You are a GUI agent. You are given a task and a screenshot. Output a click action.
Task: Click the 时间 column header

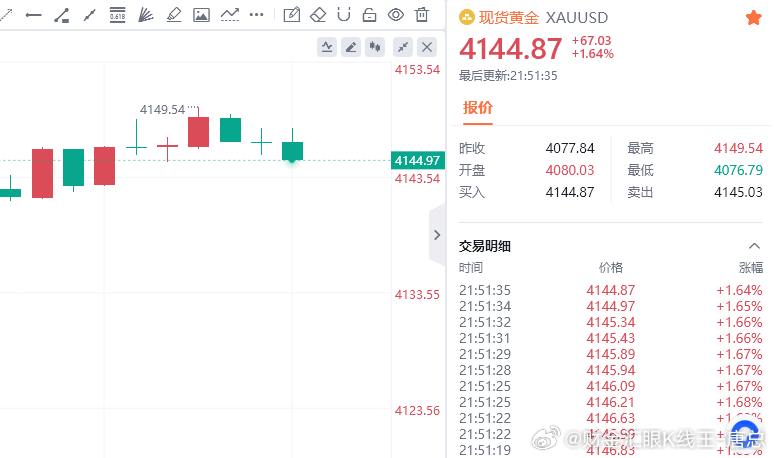pyautogui.click(x=470, y=267)
